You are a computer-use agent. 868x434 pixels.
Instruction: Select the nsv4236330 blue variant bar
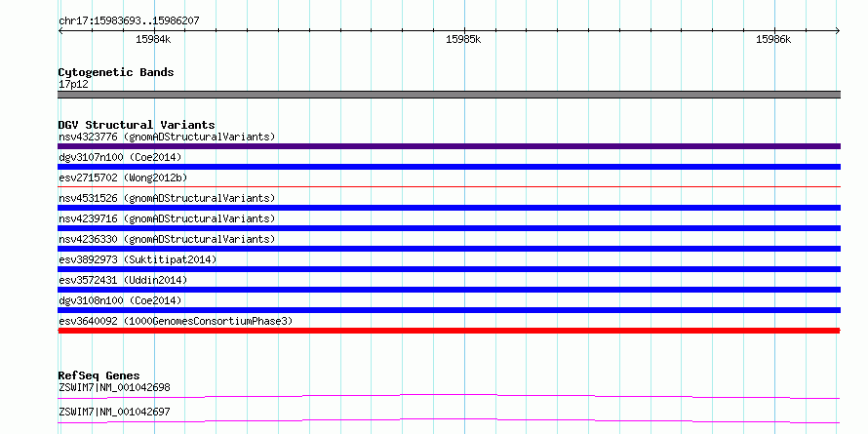(449, 249)
